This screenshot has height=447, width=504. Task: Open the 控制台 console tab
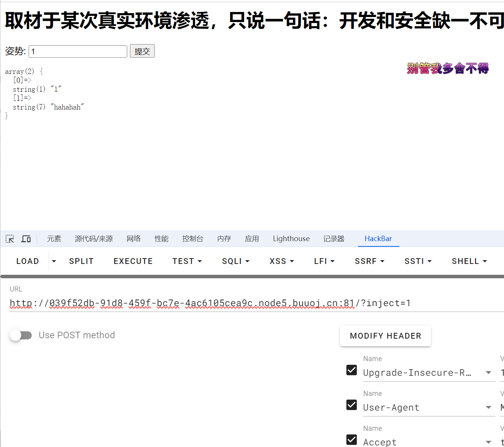[193, 239]
